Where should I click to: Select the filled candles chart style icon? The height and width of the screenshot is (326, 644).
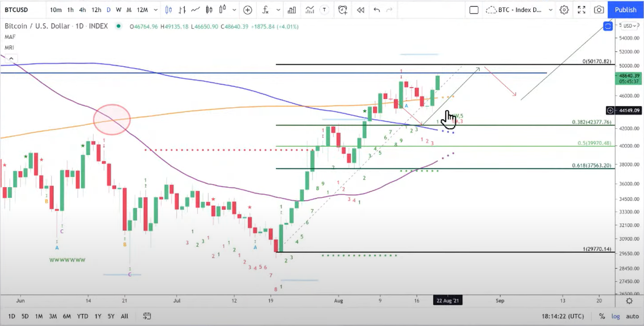[x=209, y=10]
